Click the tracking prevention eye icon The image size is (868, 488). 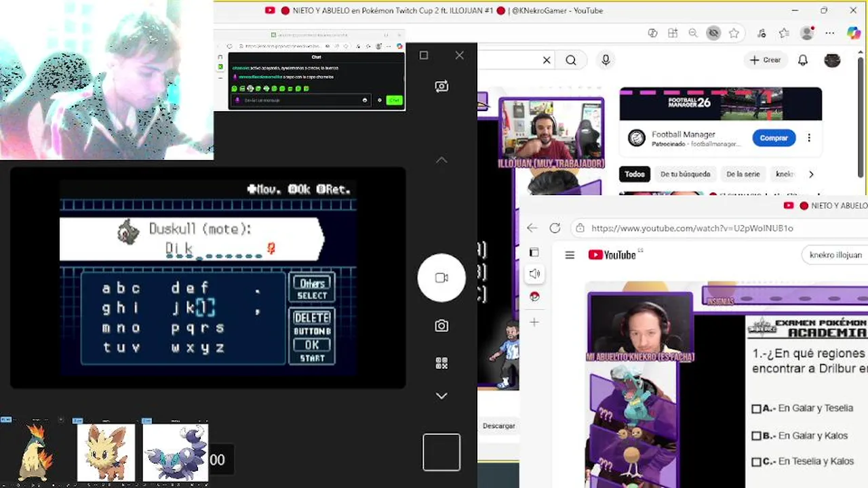click(x=713, y=33)
